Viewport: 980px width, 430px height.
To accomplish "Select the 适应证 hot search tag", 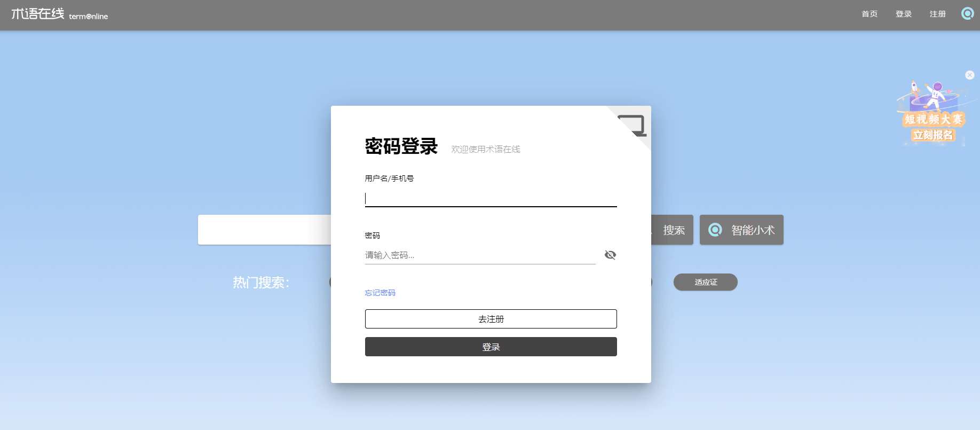I will tap(706, 282).
